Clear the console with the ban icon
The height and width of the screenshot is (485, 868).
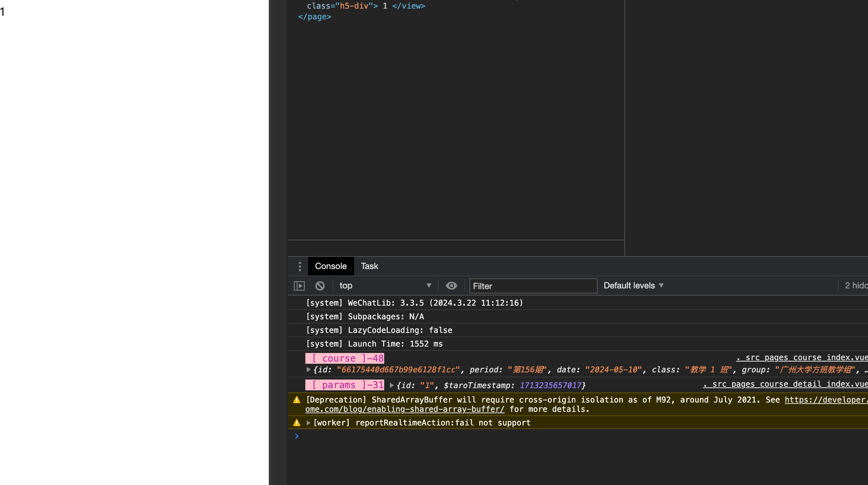click(x=320, y=286)
